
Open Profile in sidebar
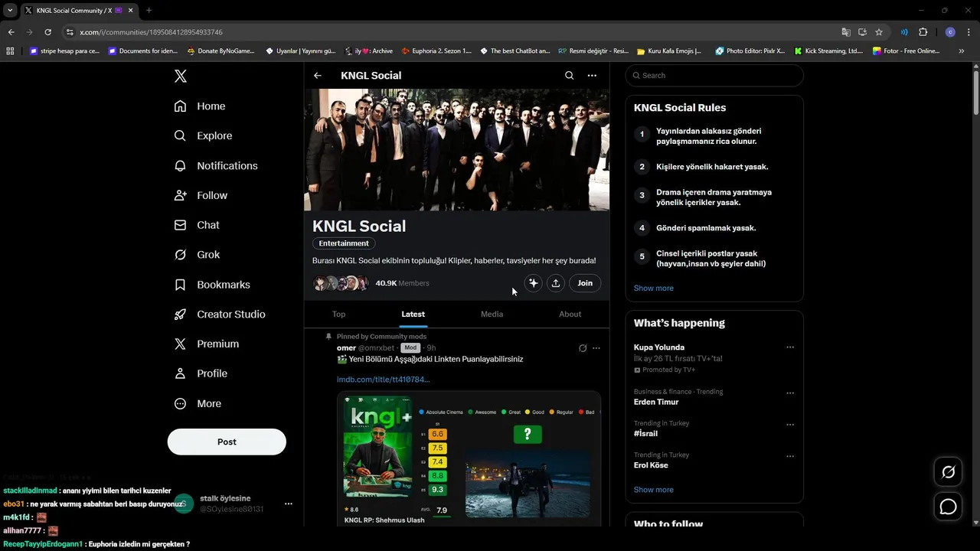pyautogui.click(x=201, y=373)
